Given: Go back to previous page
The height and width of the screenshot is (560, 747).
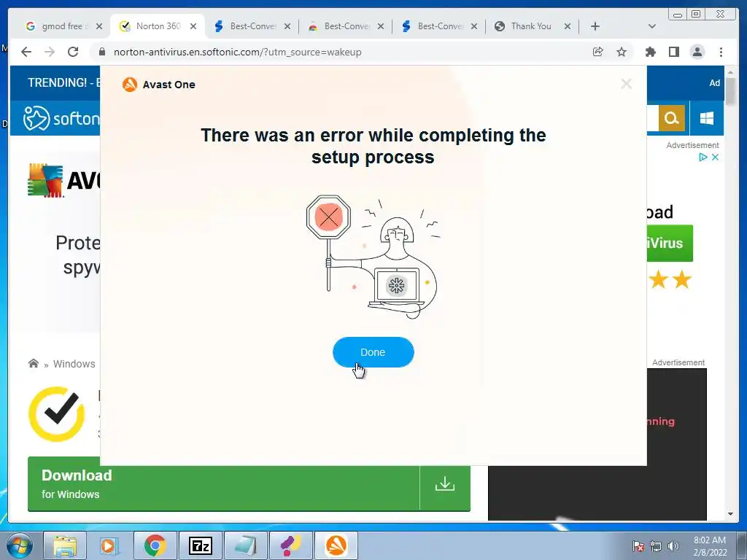Looking at the screenshot, I should [26, 52].
